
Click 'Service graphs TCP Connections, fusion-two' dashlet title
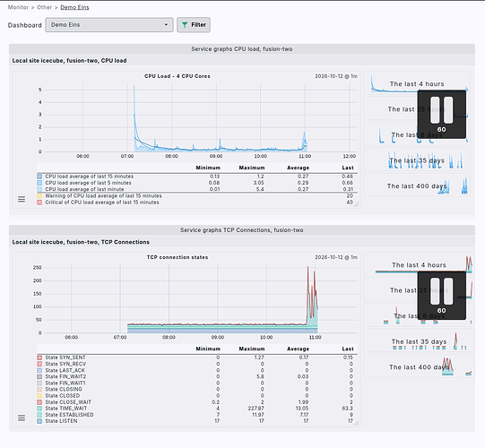[x=242, y=230]
